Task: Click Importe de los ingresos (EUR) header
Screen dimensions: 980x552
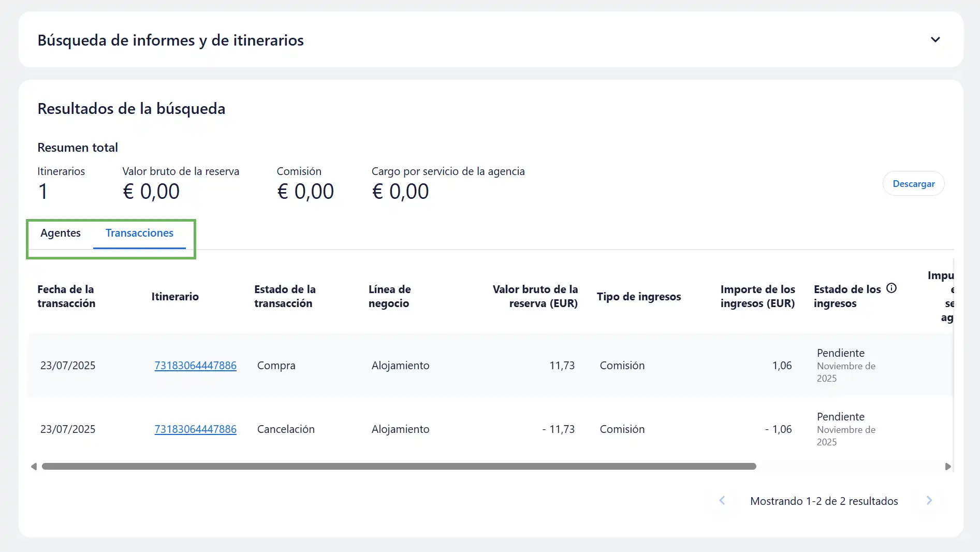Action: coord(757,296)
